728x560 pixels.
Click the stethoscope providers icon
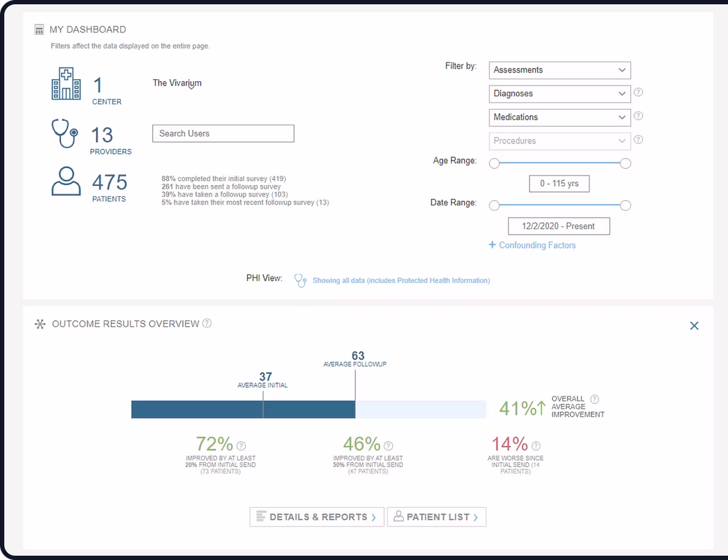click(x=64, y=133)
